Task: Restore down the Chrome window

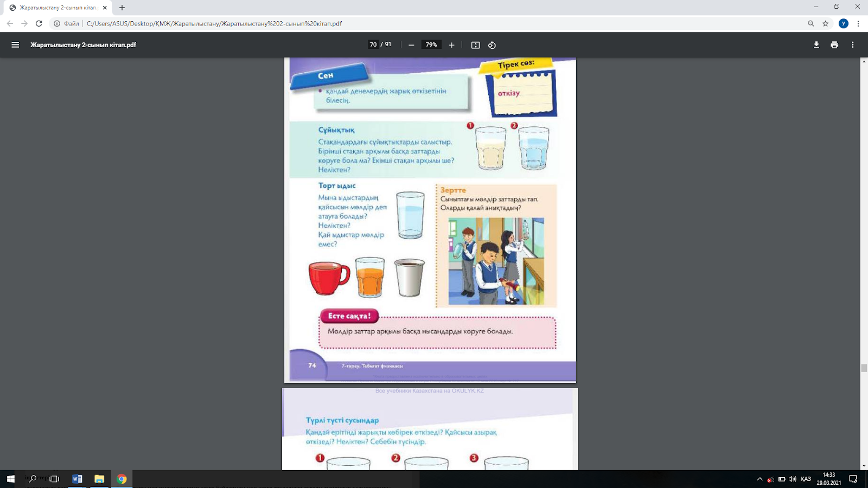Action: pyautogui.click(x=837, y=7)
